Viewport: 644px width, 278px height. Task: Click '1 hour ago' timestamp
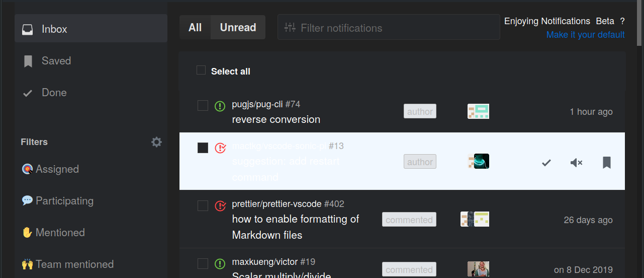591,112
